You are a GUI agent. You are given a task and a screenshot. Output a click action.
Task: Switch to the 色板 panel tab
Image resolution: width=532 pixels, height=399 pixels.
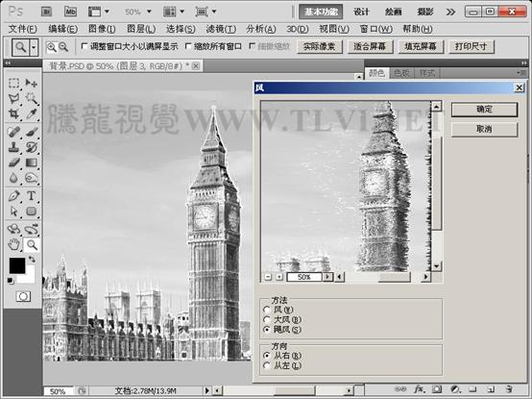401,73
